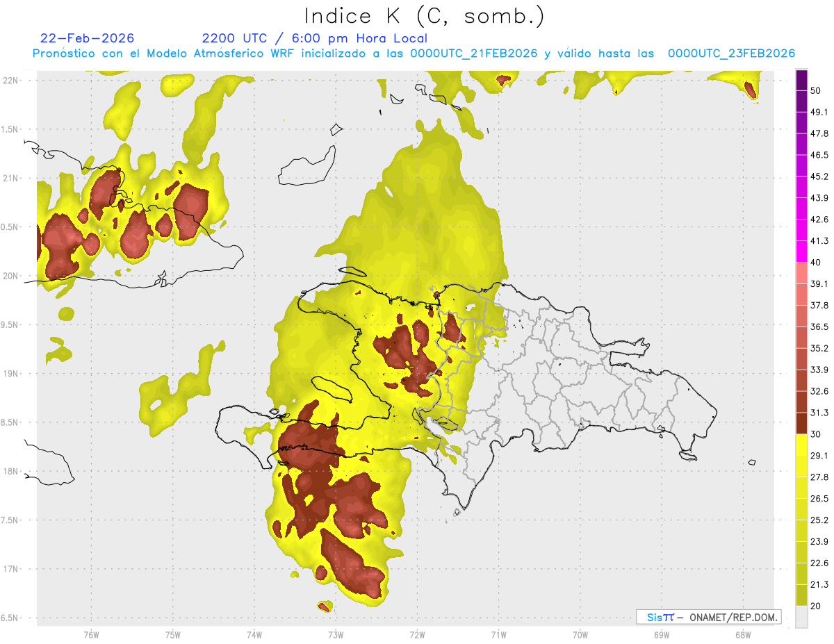Click the color bar label '39.1'
Viewport: 834px width, 644px height.
pyautogui.click(x=820, y=283)
